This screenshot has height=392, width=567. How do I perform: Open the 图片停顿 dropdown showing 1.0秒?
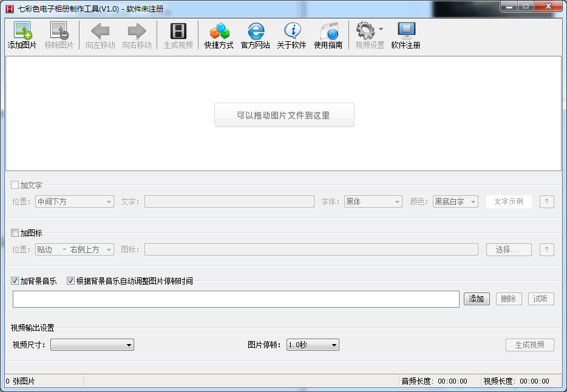click(313, 345)
